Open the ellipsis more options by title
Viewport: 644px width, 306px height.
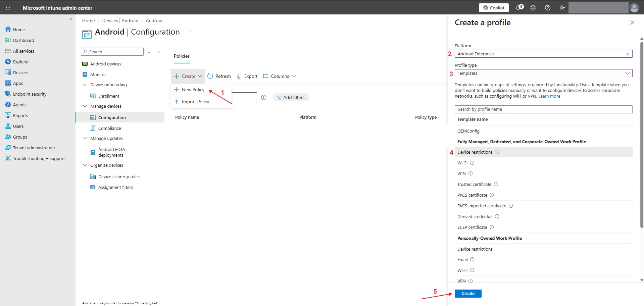[191, 32]
